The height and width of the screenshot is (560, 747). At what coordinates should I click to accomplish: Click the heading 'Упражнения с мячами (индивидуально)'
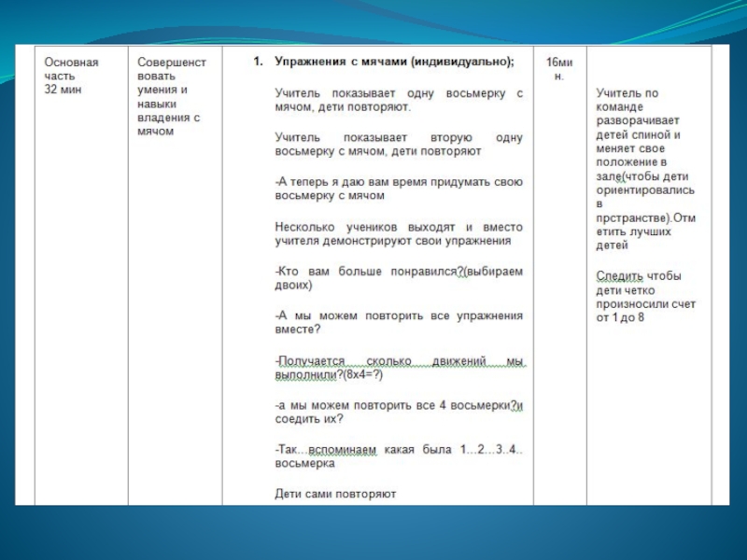coord(394,62)
